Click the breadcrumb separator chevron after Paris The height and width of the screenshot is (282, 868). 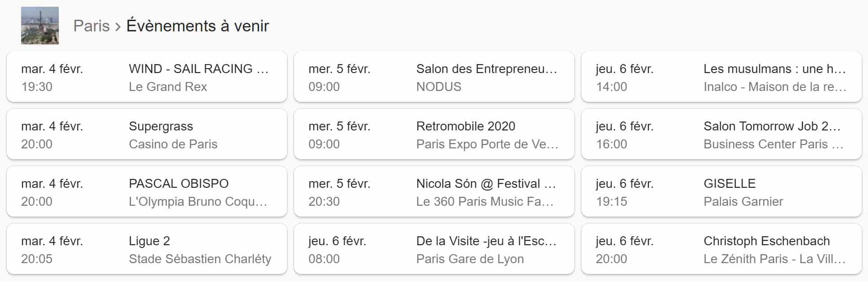(118, 26)
